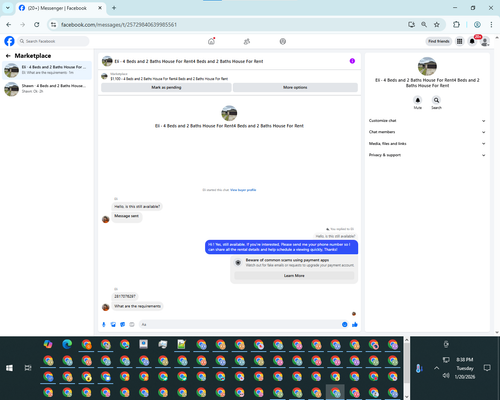This screenshot has width=500, height=400.
Task: Go back using the Marketplace arrow
Action: [x=8, y=56]
